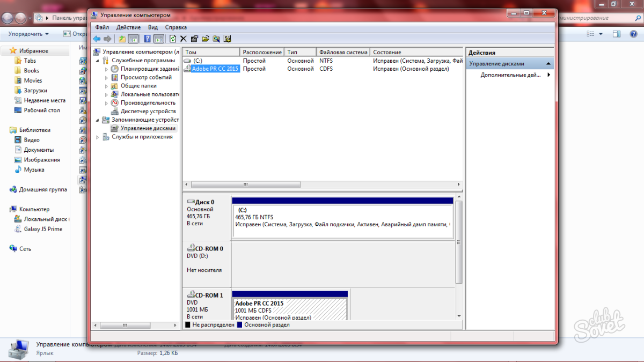The image size is (644, 362).
Task: Expand the Службы и приложения node
Action: [x=98, y=137]
